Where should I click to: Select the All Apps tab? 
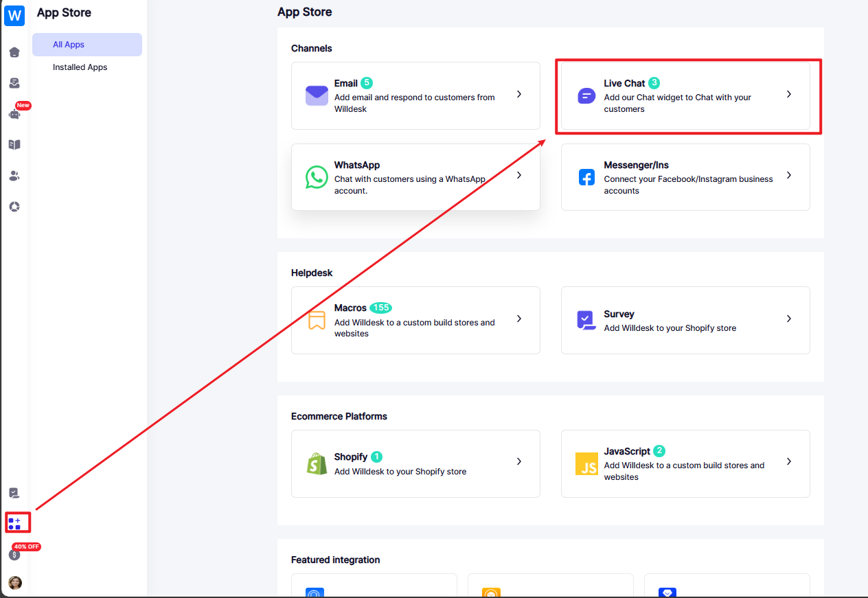click(87, 45)
